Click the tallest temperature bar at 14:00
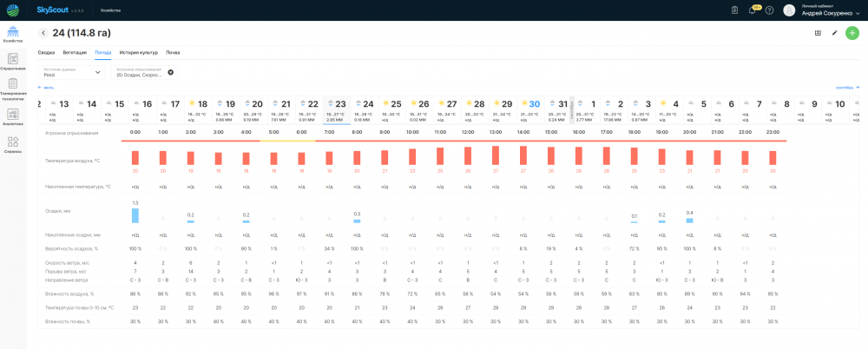Screen dimensions: 868x349 tap(523, 155)
